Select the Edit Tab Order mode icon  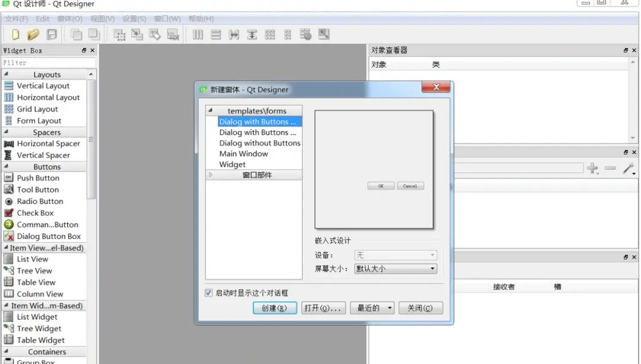(173, 35)
